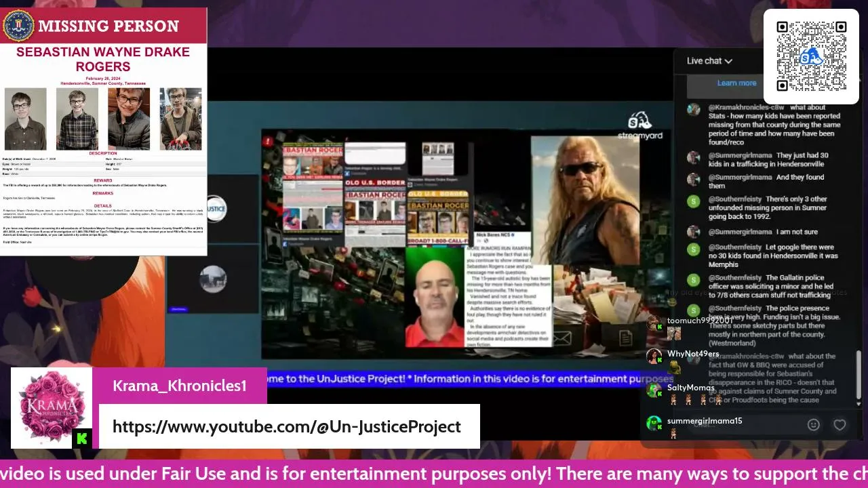The height and width of the screenshot is (488, 868).
Task: Click green avatar beside 'Let google there were' message
Action: coord(693,249)
